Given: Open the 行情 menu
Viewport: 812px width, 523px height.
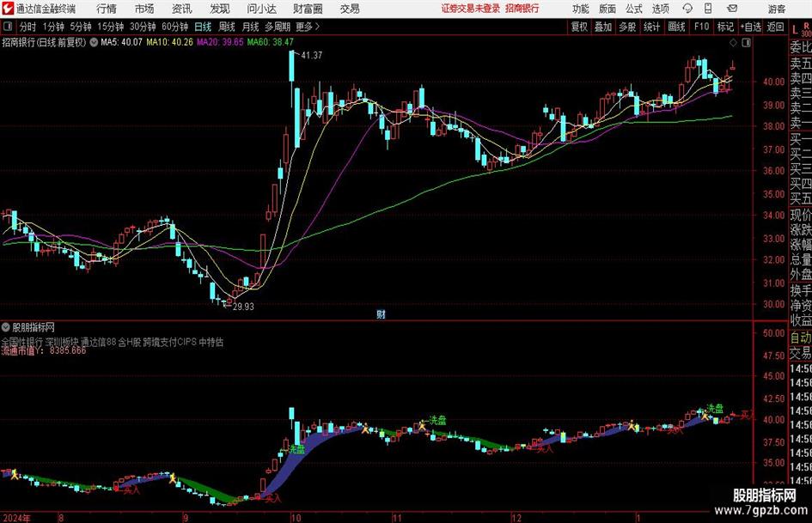Looking at the screenshot, I should coord(107,9).
